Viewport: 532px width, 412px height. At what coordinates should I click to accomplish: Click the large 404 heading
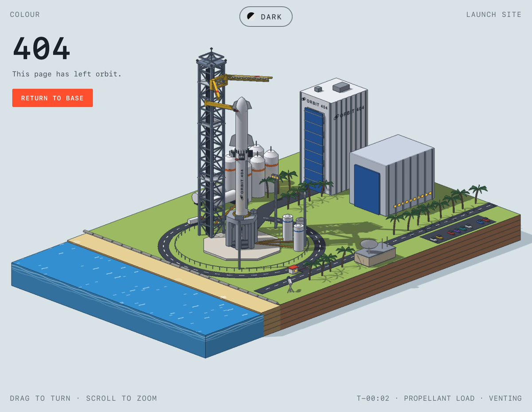point(41,48)
